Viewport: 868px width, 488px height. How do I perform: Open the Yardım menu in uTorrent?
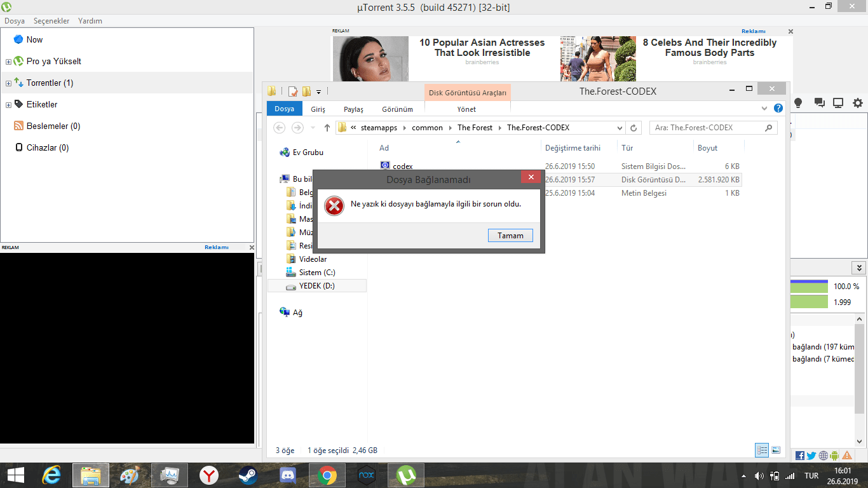tap(90, 21)
